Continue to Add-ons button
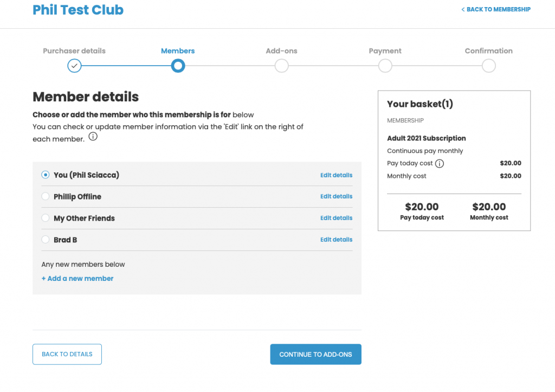Viewport: 555px width, 392px height. pos(316,354)
